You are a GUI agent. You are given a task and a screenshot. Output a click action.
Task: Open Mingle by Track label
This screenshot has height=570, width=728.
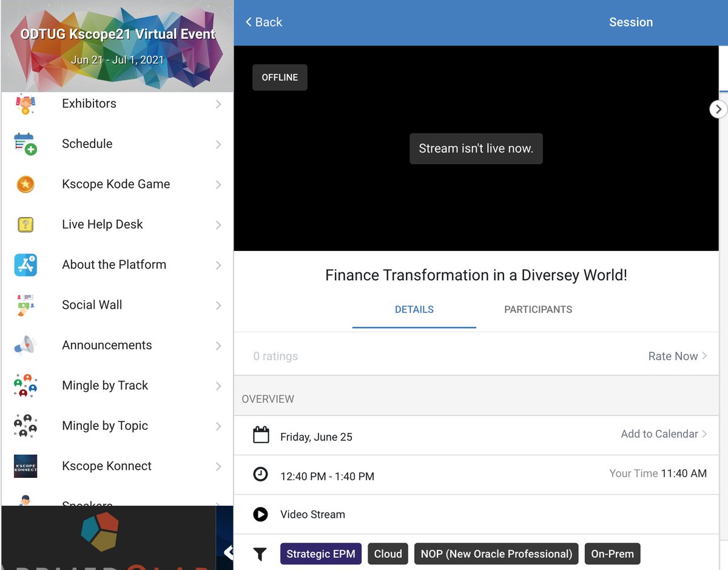105,386
